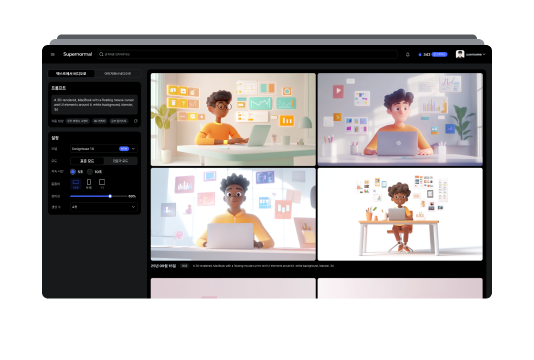Choose the landscape aspect ratio icon

click(x=76, y=184)
